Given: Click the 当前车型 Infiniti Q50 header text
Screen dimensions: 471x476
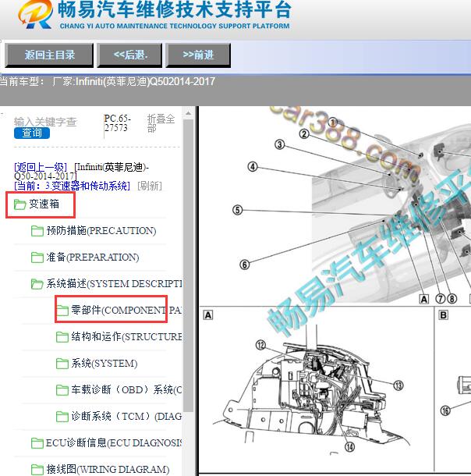Looking at the screenshot, I should pos(108,82).
